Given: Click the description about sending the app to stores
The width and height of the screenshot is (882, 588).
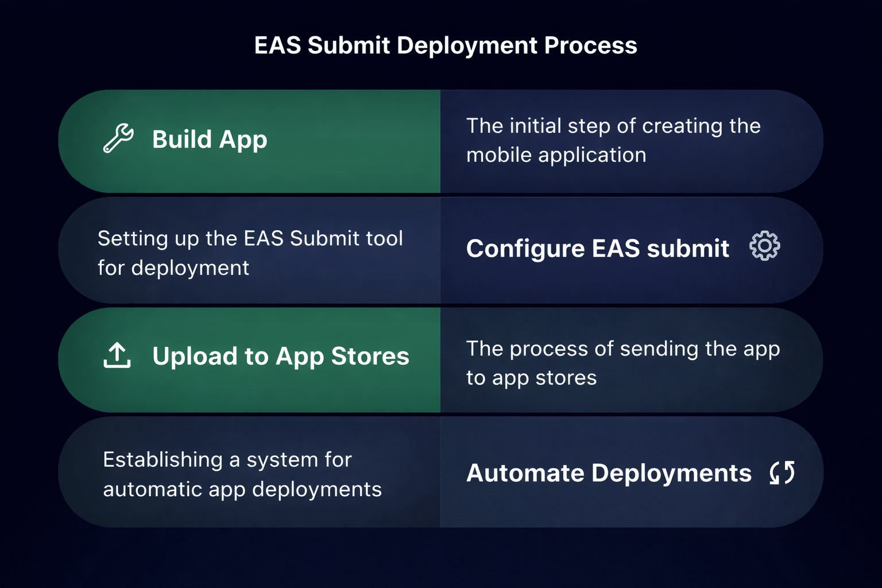Looking at the screenshot, I should [x=623, y=363].
